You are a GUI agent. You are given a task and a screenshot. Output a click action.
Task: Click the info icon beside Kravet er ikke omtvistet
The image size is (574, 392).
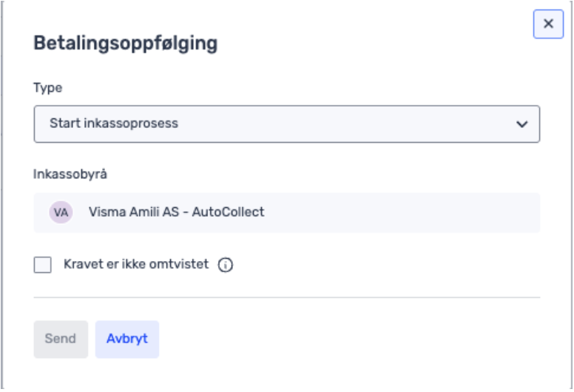coord(226,265)
